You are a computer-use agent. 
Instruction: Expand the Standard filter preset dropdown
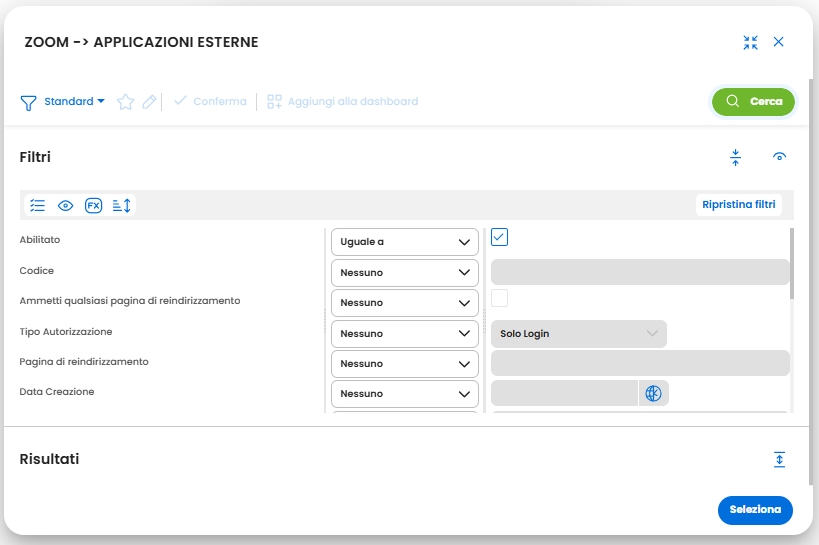point(74,101)
